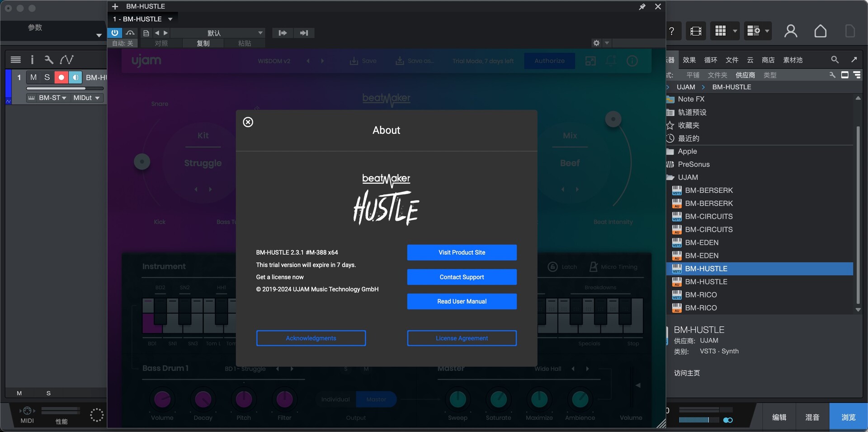Click the inspector i icon

pos(32,59)
